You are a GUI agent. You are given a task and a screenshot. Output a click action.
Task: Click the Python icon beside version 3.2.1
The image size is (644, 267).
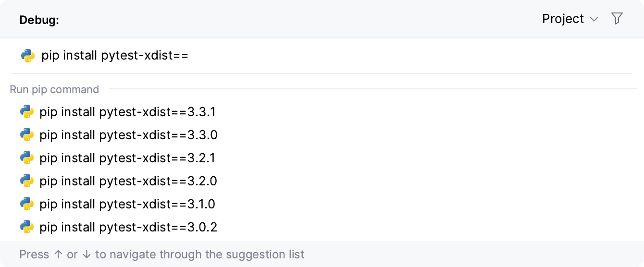(27, 158)
